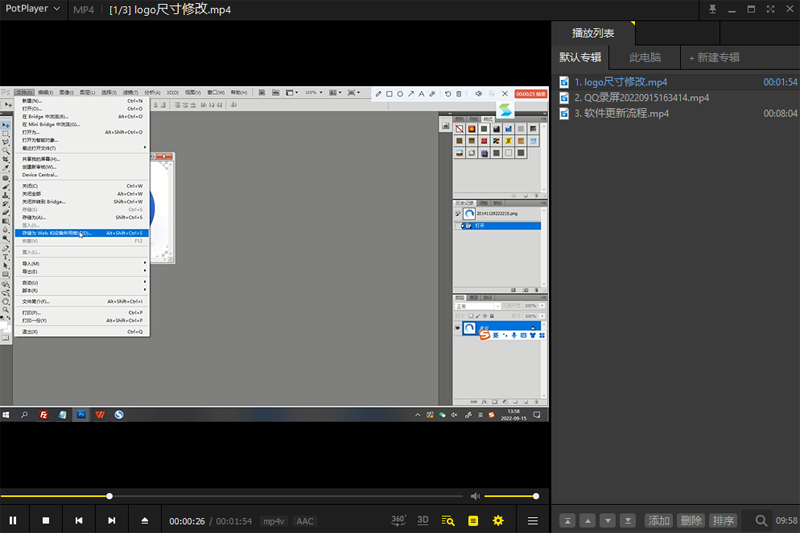800x533 pixels.
Task: Pause the video playback
Action: pyautogui.click(x=13, y=521)
